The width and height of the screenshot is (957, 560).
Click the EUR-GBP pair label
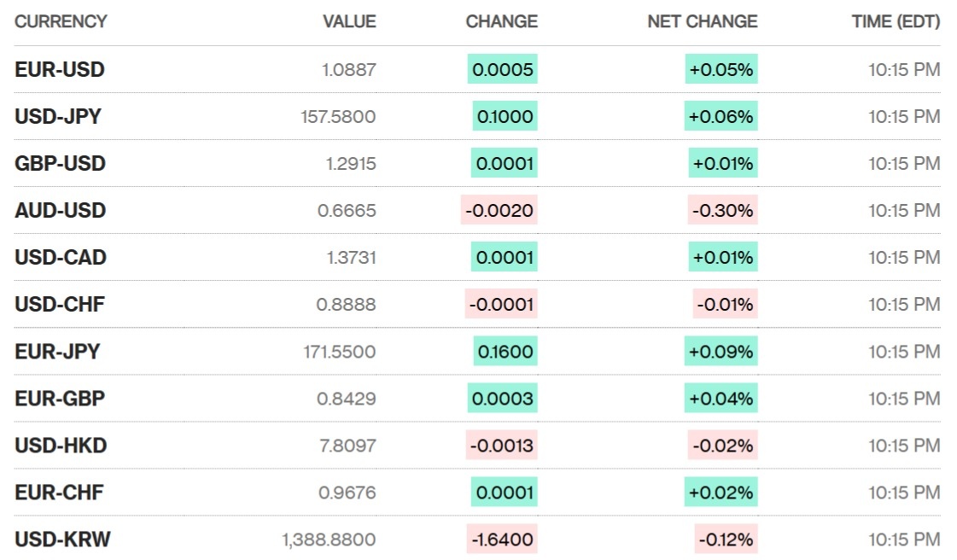click(60, 399)
